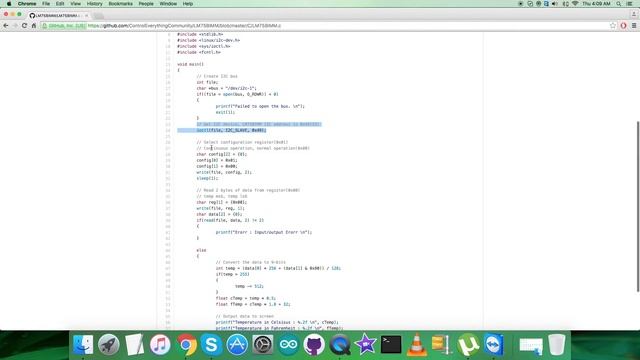Viewport: 640px width, 360px height.
Task: Close the LM75BIMM GitHub tab
Action: click(87, 16)
